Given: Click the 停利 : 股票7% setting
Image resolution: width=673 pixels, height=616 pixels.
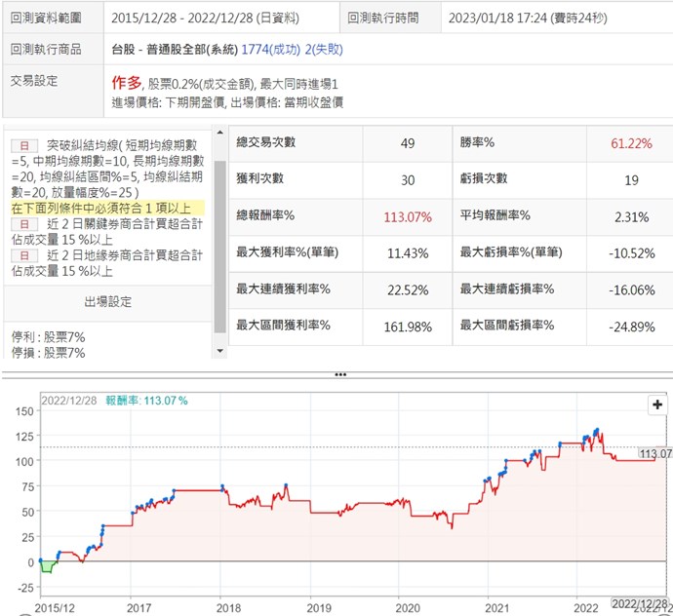Looking at the screenshot, I should (x=48, y=337).
